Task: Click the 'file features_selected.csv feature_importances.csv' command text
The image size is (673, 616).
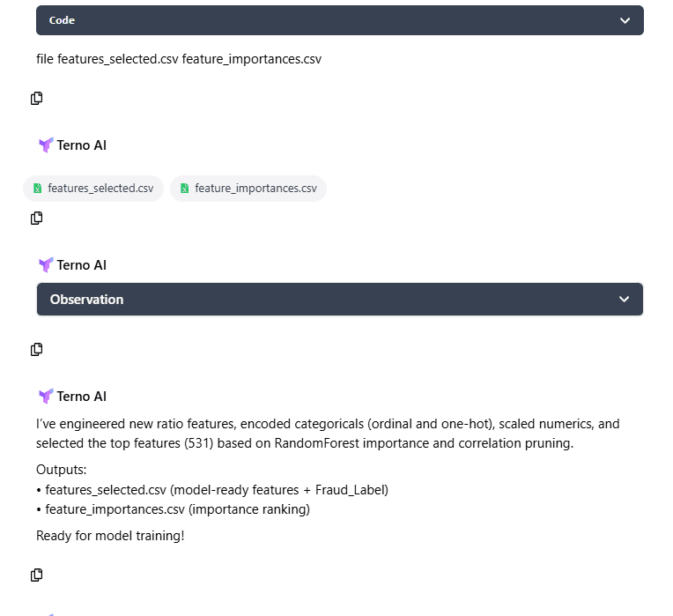Action: pyautogui.click(x=179, y=60)
